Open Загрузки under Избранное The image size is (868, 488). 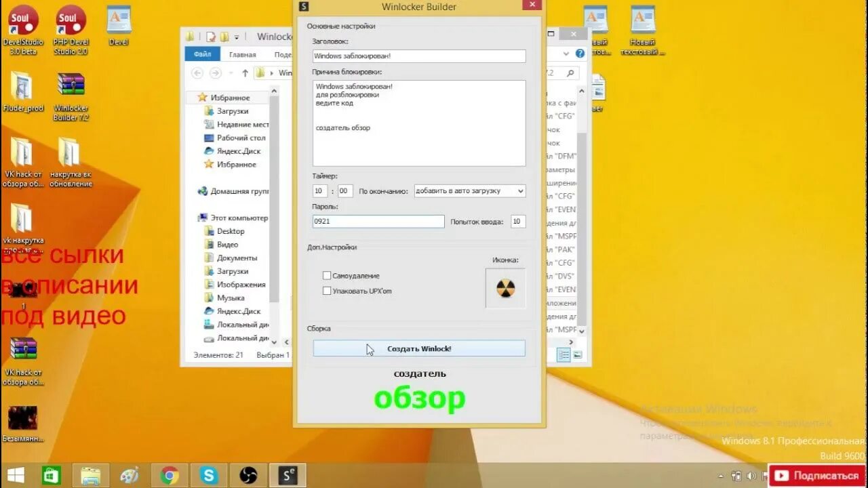226,111
